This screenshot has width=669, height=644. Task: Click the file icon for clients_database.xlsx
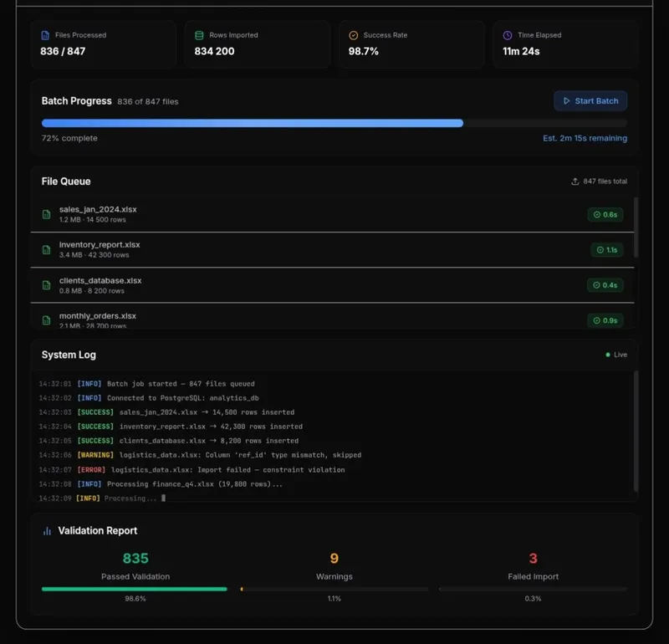tap(47, 285)
